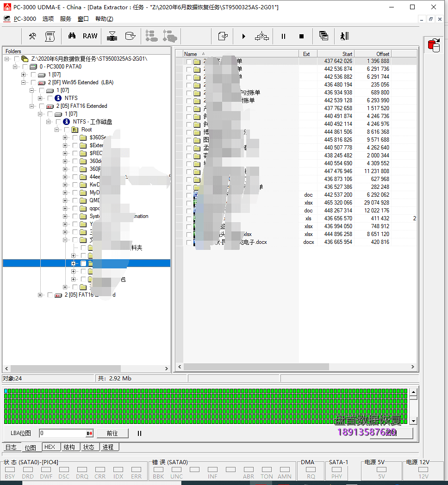This screenshot has width=448, height=485.
Task: Tick the Root folder checkbox
Action: point(67,130)
